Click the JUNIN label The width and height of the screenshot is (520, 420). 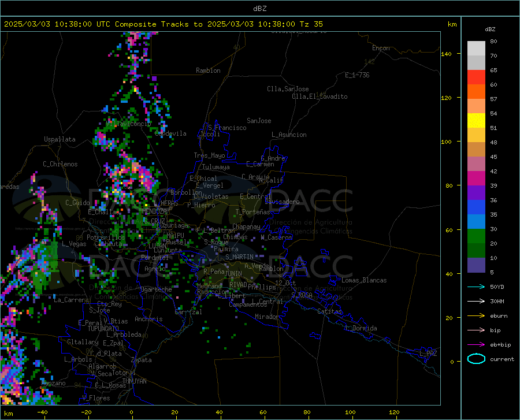pyautogui.click(x=233, y=273)
